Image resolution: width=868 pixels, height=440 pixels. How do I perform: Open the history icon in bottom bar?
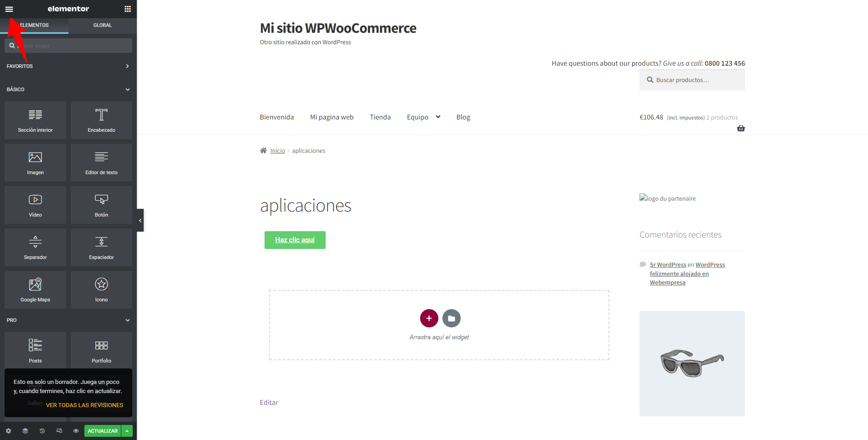[x=42, y=431]
